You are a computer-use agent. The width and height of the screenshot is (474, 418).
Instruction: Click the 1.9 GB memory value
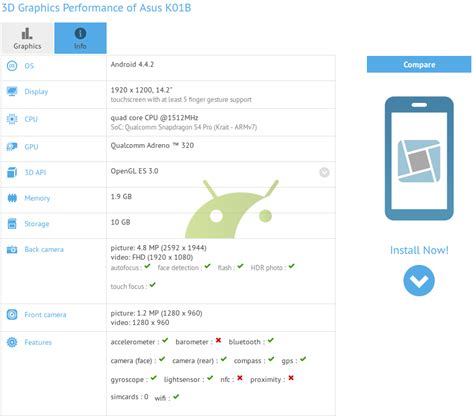pyautogui.click(x=121, y=197)
